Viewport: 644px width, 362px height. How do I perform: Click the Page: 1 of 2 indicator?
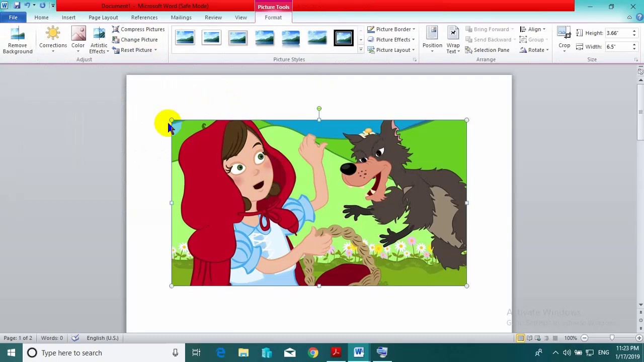click(18, 338)
